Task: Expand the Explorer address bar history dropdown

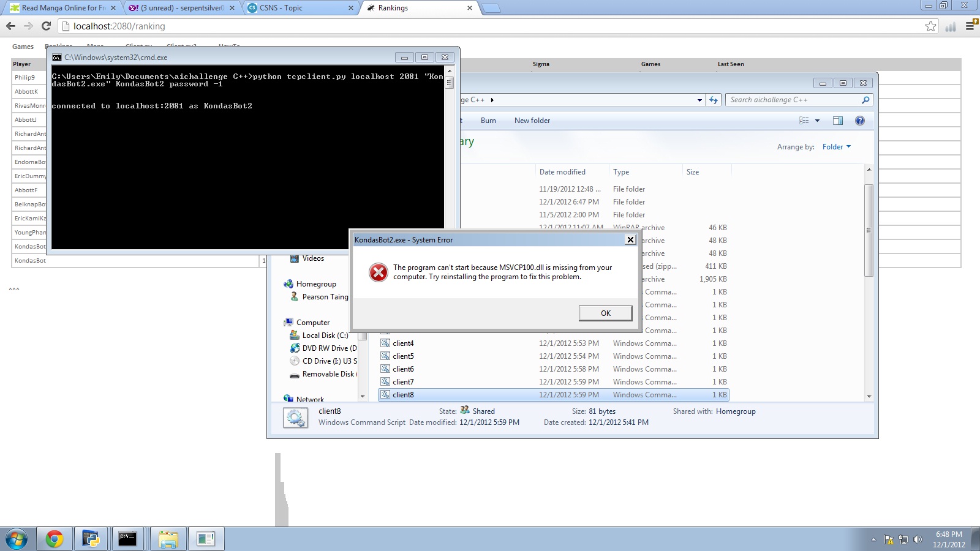Action: click(x=699, y=100)
